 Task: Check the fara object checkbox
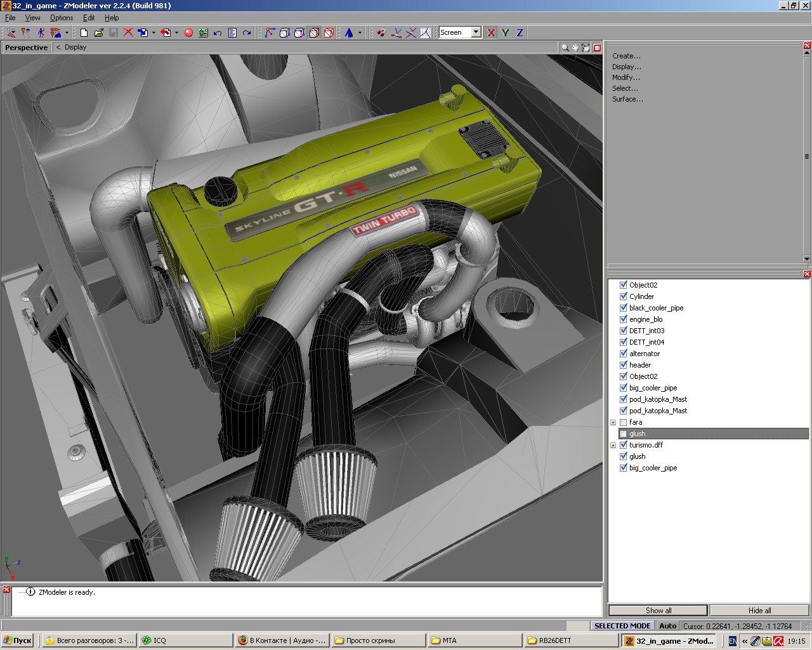pyautogui.click(x=624, y=422)
